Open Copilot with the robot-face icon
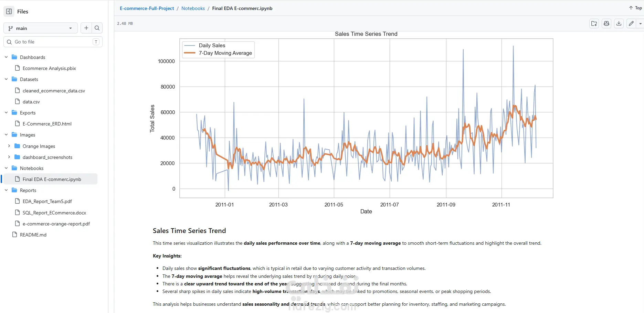644x313 pixels. (x=606, y=23)
